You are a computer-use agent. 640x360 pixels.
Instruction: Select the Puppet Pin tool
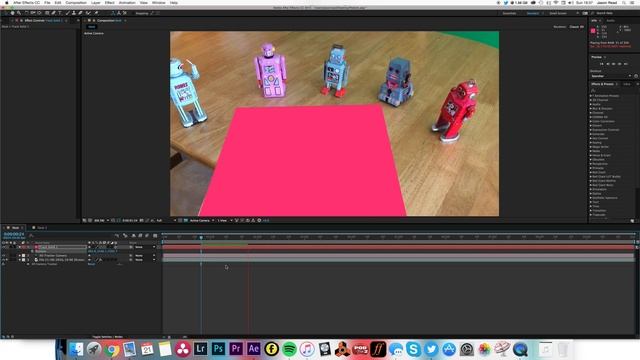(x=96, y=13)
